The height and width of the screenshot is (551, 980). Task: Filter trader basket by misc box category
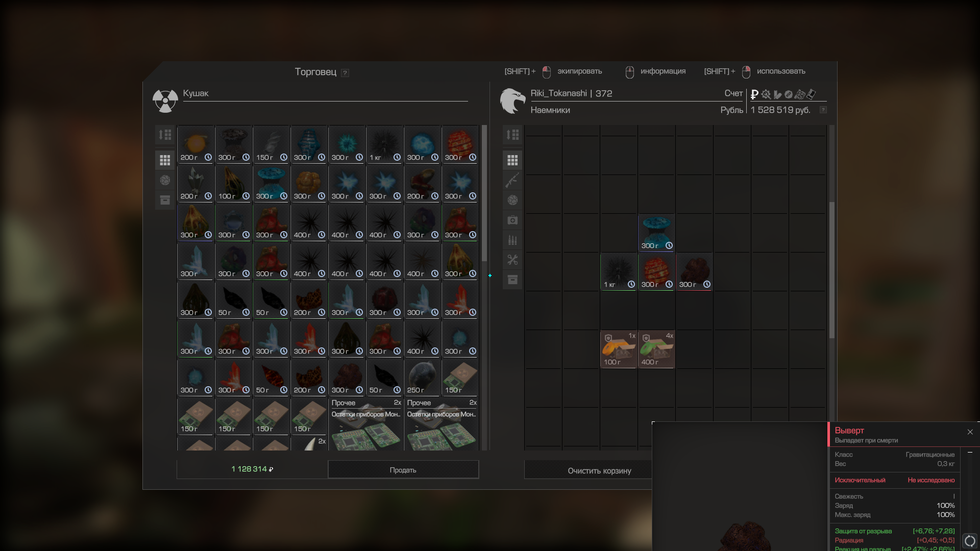pyautogui.click(x=165, y=200)
